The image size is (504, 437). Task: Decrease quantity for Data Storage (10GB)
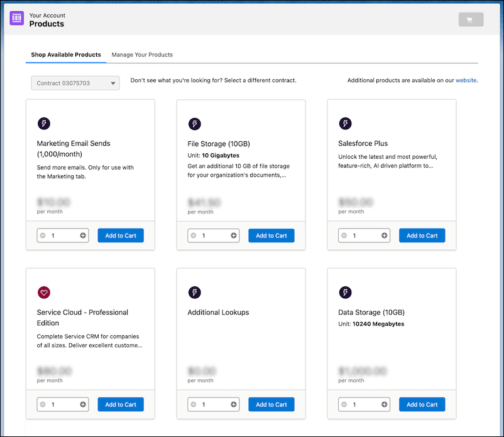pyautogui.click(x=344, y=404)
